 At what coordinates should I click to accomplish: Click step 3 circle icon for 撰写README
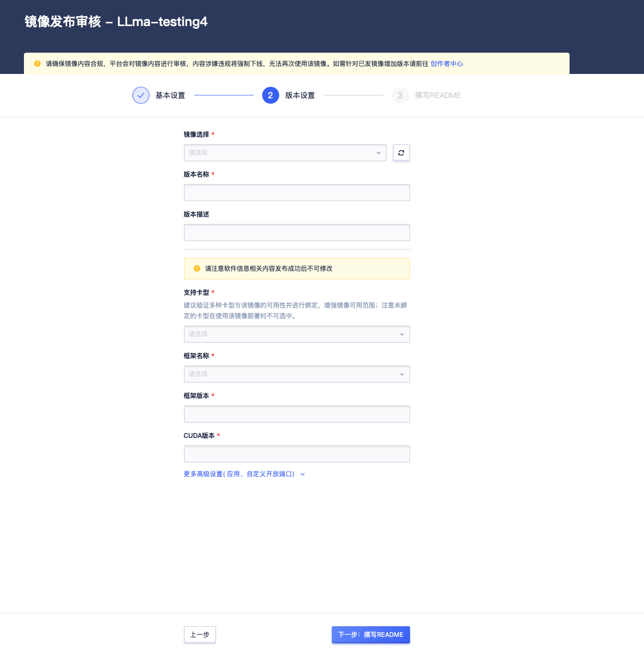(x=400, y=95)
